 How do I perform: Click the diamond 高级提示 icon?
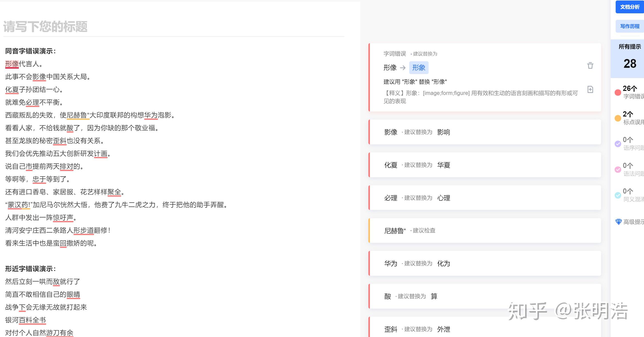[x=618, y=222]
